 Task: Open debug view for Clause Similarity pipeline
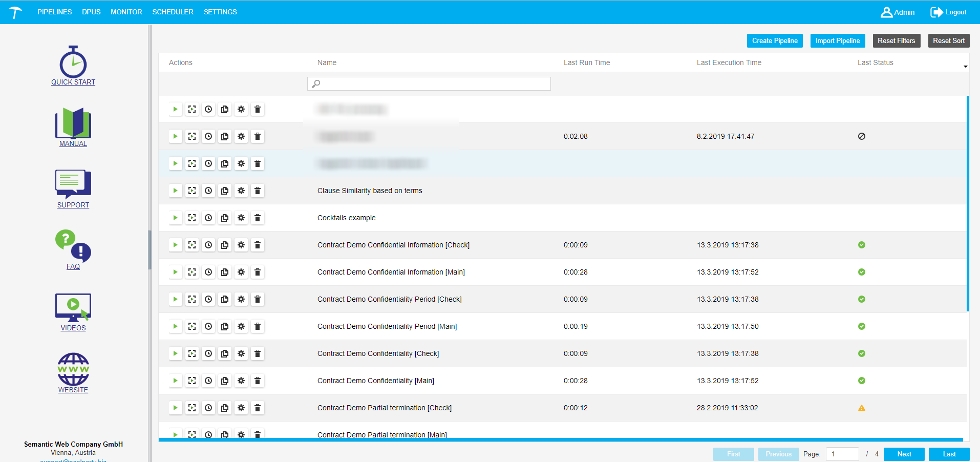click(x=192, y=191)
